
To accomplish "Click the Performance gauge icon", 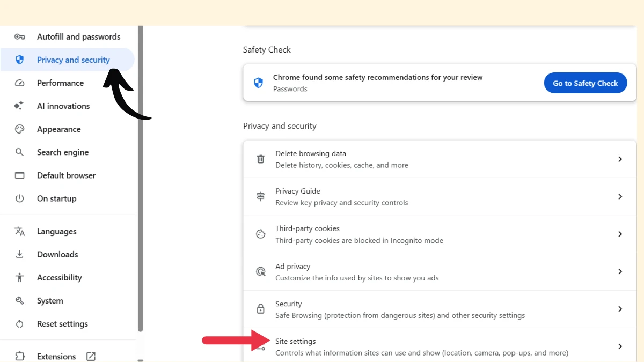I will (x=20, y=83).
